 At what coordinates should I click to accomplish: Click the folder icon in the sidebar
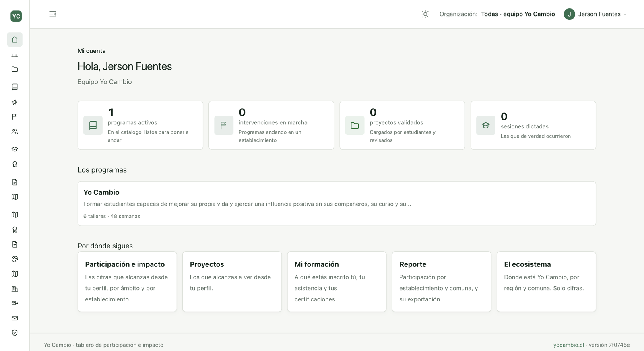point(14,69)
